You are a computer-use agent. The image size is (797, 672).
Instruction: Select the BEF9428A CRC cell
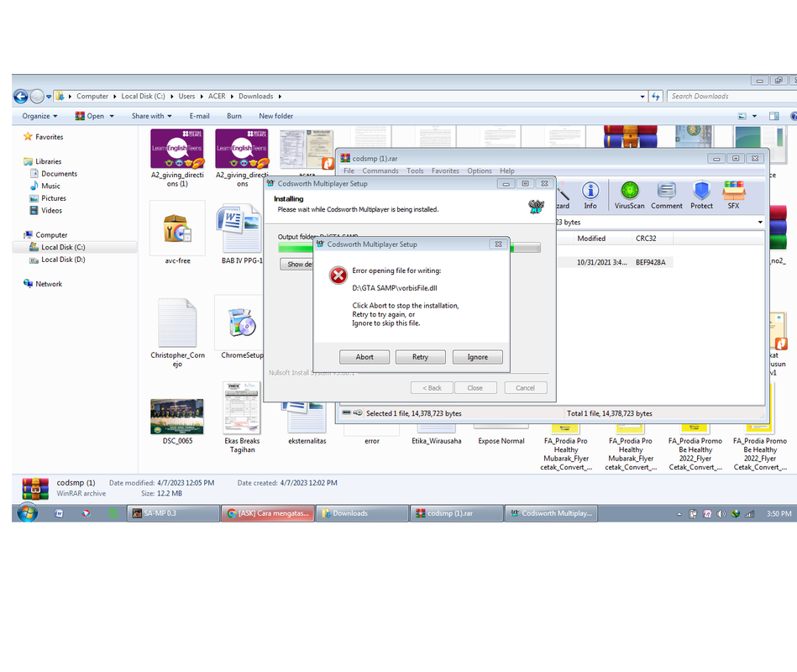[x=650, y=262]
